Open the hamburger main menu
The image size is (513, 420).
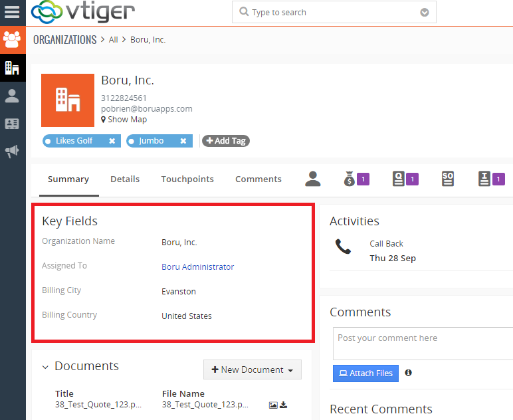point(12,12)
